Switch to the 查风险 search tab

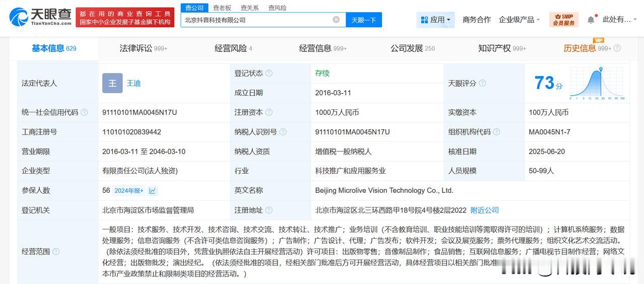pos(278,8)
